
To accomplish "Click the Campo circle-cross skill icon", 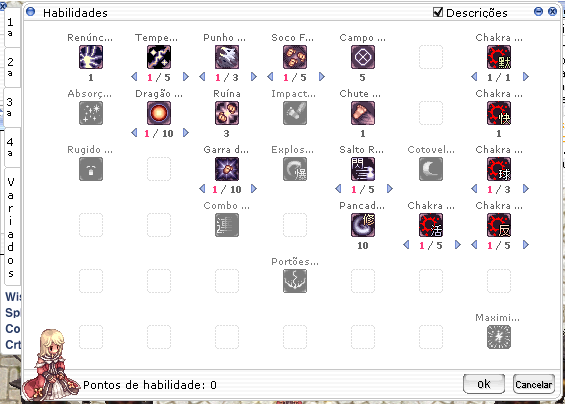I will (363, 57).
